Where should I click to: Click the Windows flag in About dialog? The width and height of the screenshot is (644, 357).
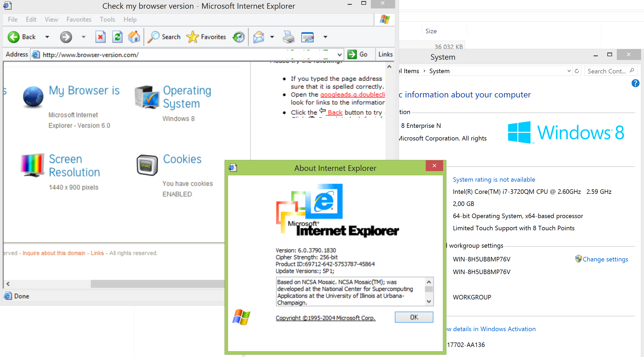(241, 317)
